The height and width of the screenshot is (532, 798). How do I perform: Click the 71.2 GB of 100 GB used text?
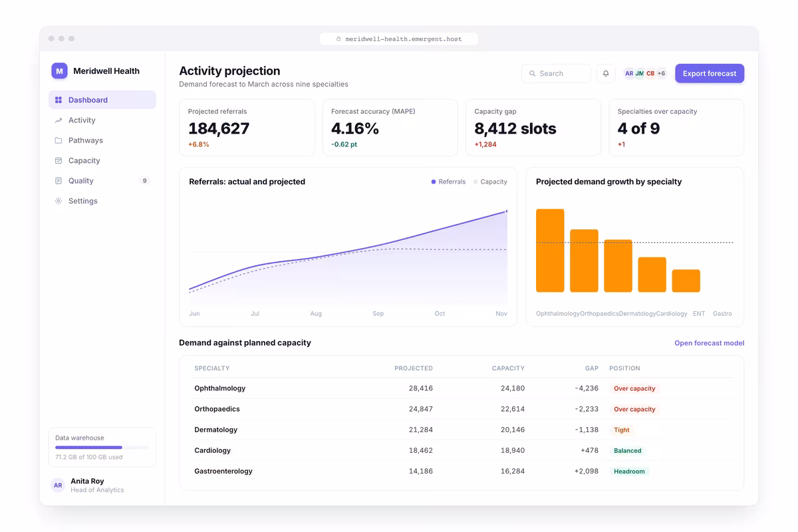point(88,458)
